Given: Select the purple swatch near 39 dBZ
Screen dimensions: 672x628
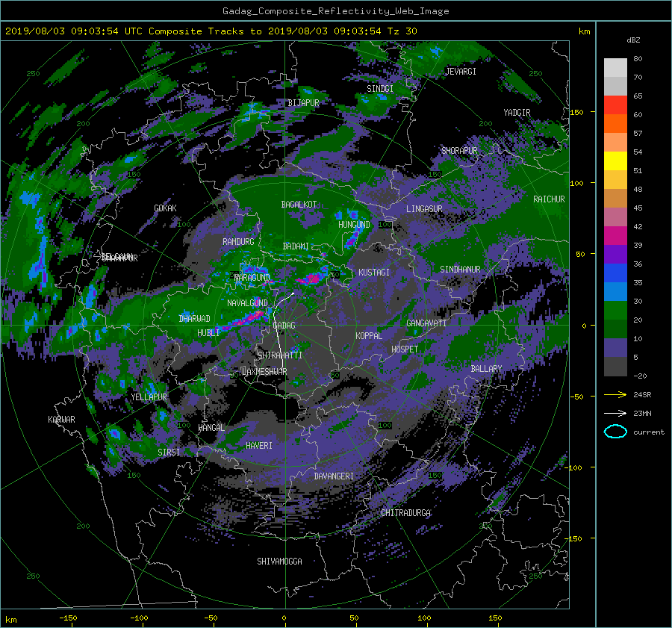Looking at the screenshot, I should pyautogui.click(x=615, y=254).
